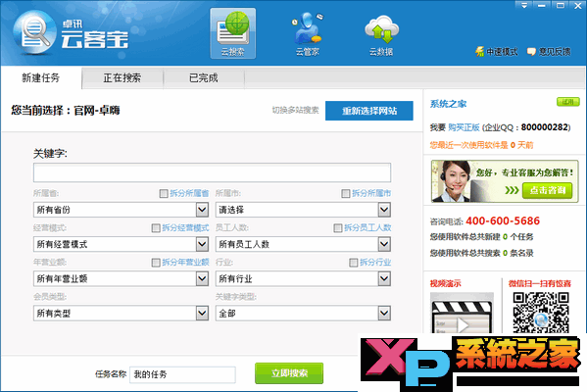Maximize the 云客宝 window
The width and height of the screenshot is (587, 392).
pyautogui.click(x=560, y=5)
